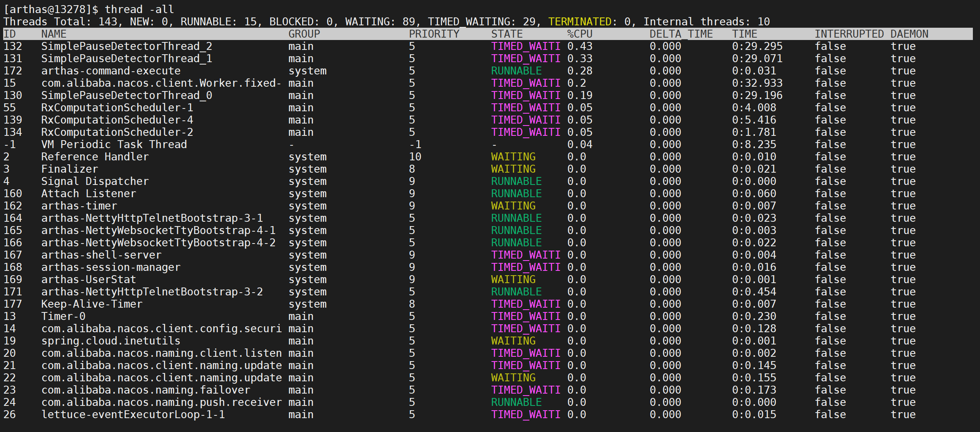The height and width of the screenshot is (432, 980).
Task: Click the %CPU column header
Action: pyautogui.click(x=580, y=34)
